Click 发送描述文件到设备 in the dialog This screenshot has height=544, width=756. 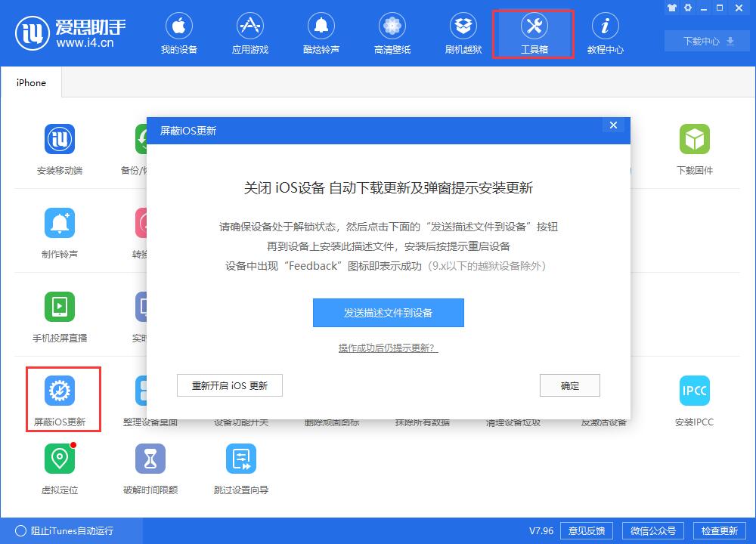point(388,313)
